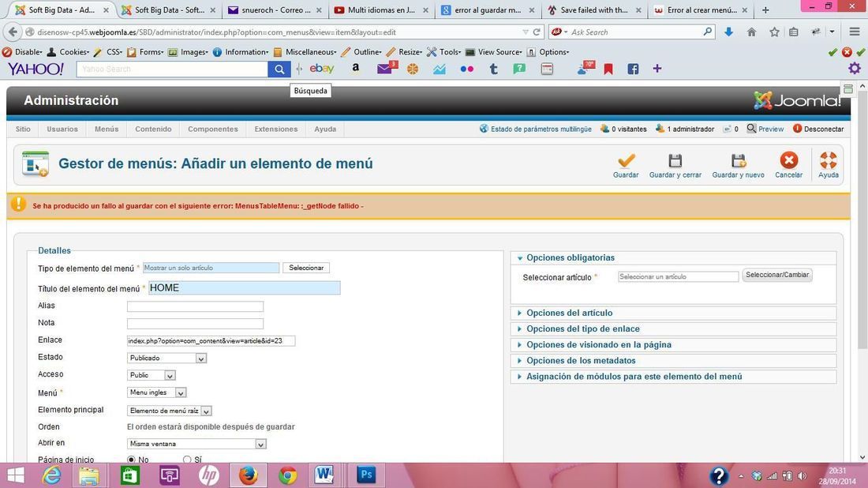Screen dimensions: 868x488
Task: Click the Guardar y nuevo icon
Action: [x=738, y=160]
